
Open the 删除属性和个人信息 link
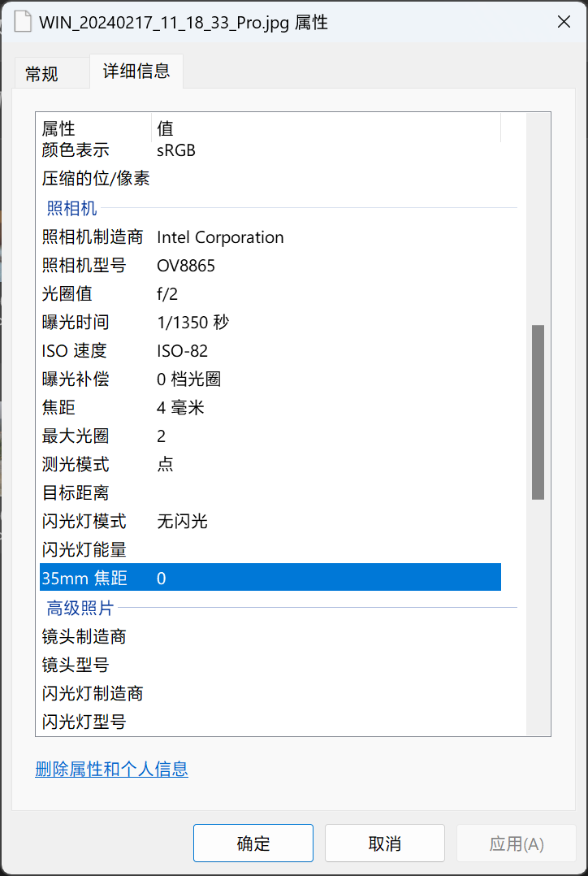(112, 770)
